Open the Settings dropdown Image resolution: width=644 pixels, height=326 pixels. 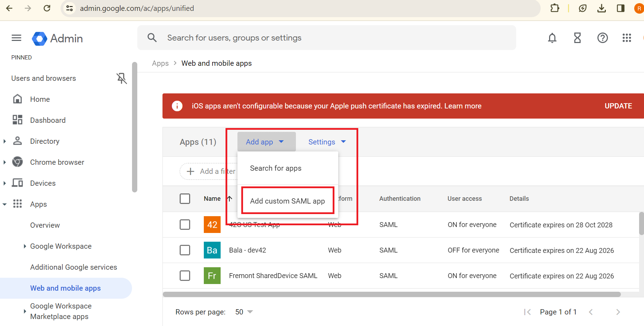tap(327, 142)
